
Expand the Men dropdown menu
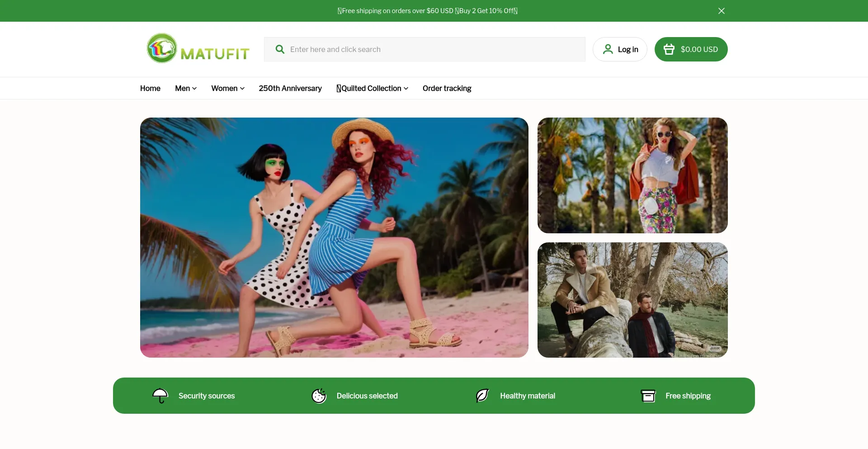point(186,88)
